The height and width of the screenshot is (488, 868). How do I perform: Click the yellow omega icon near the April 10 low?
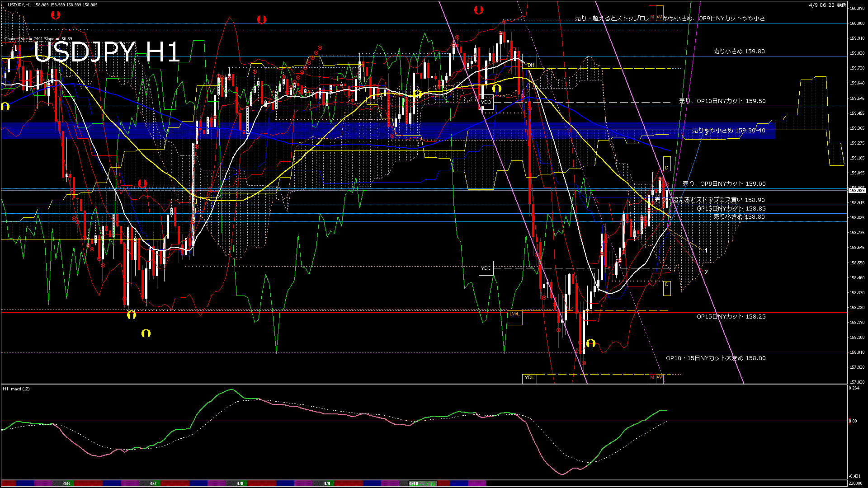click(592, 343)
